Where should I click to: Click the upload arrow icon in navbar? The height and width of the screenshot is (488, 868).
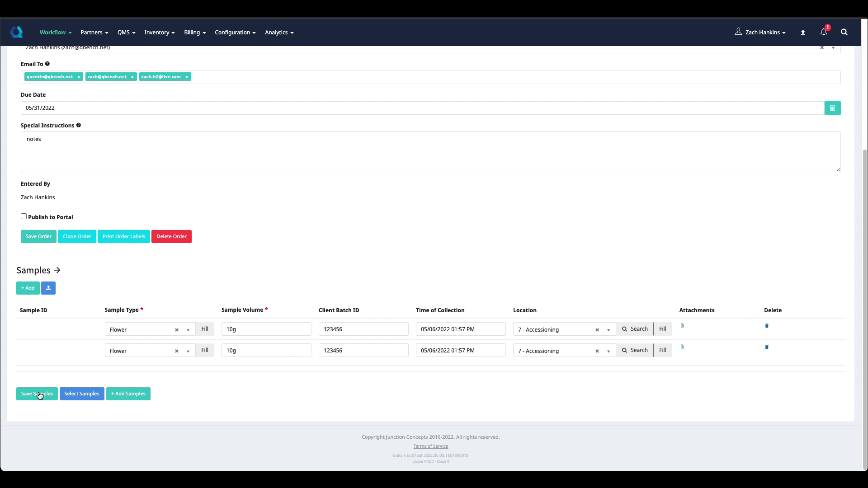pyautogui.click(x=803, y=33)
